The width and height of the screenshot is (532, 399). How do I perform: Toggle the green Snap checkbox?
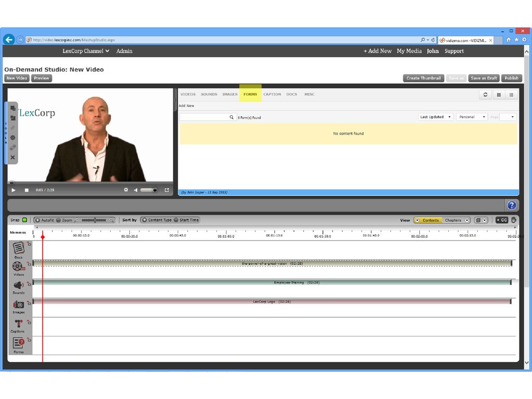24,220
